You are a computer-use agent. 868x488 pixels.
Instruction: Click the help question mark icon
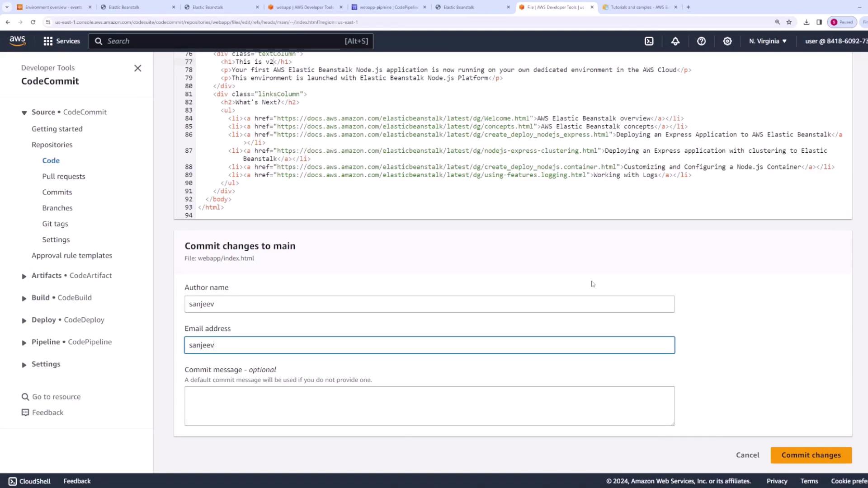(701, 41)
